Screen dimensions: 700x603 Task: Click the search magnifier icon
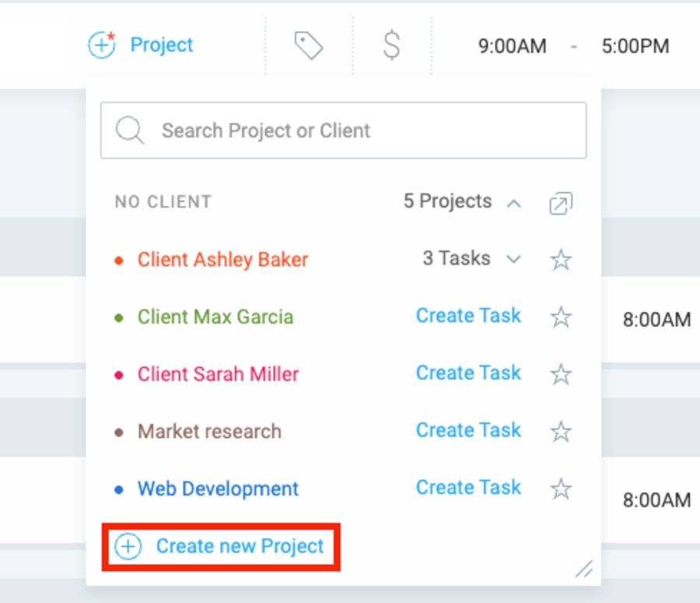[129, 130]
